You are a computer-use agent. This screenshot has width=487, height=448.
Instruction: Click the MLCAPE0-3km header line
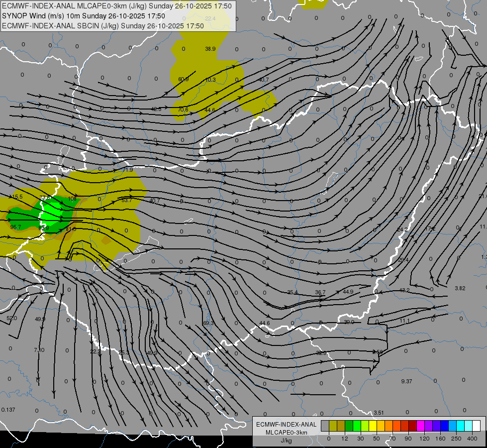117,6
